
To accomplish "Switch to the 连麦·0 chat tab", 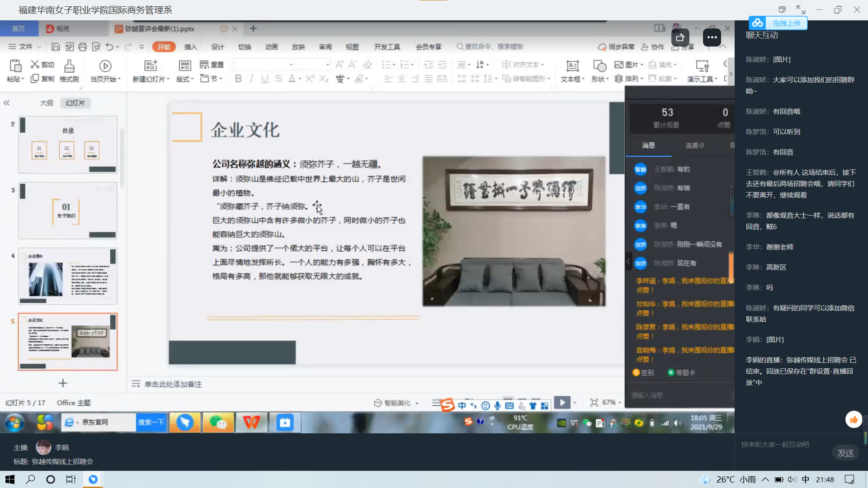I will (694, 145).
